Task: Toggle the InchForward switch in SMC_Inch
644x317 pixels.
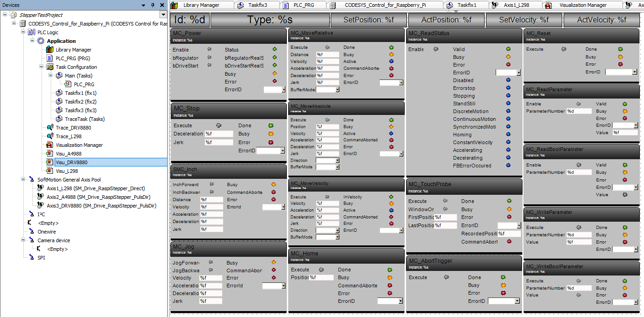Action: point(211,185)
